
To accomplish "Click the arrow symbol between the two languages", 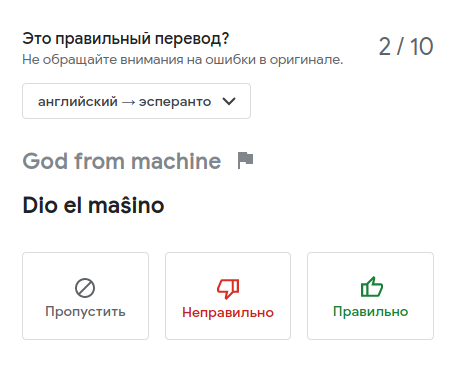I will pos(128,102).
